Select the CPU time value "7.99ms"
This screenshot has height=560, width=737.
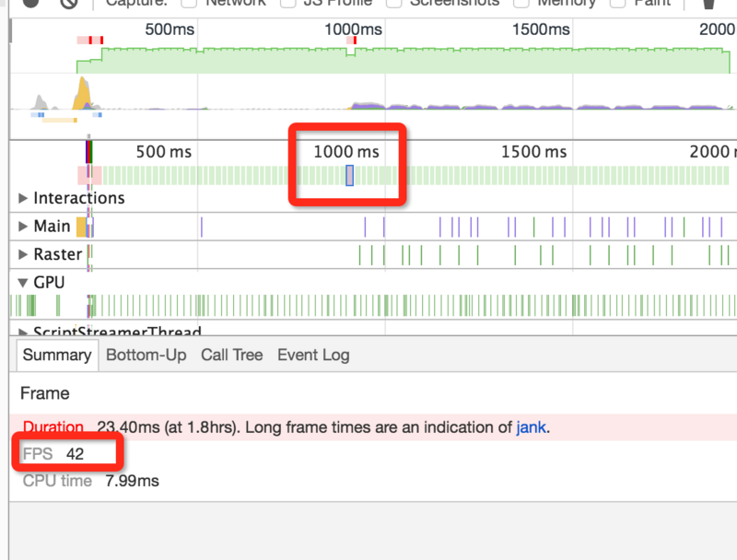132,481
